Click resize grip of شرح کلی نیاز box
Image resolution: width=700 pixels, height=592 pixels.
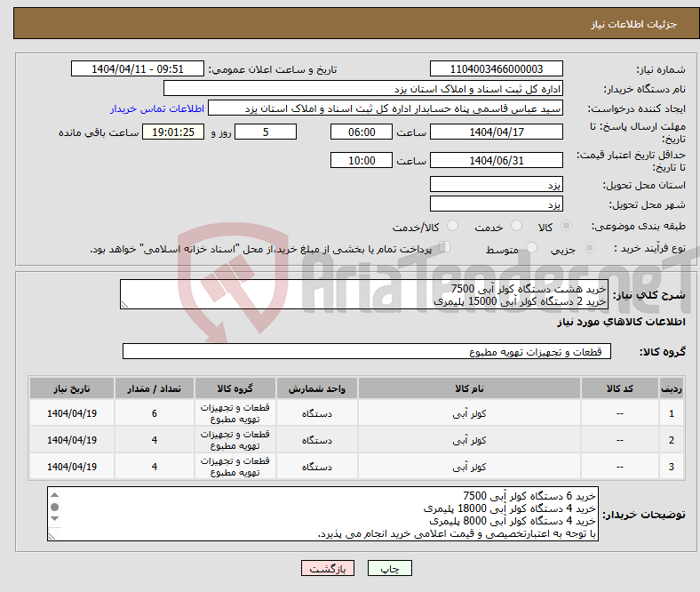[124, 305]
